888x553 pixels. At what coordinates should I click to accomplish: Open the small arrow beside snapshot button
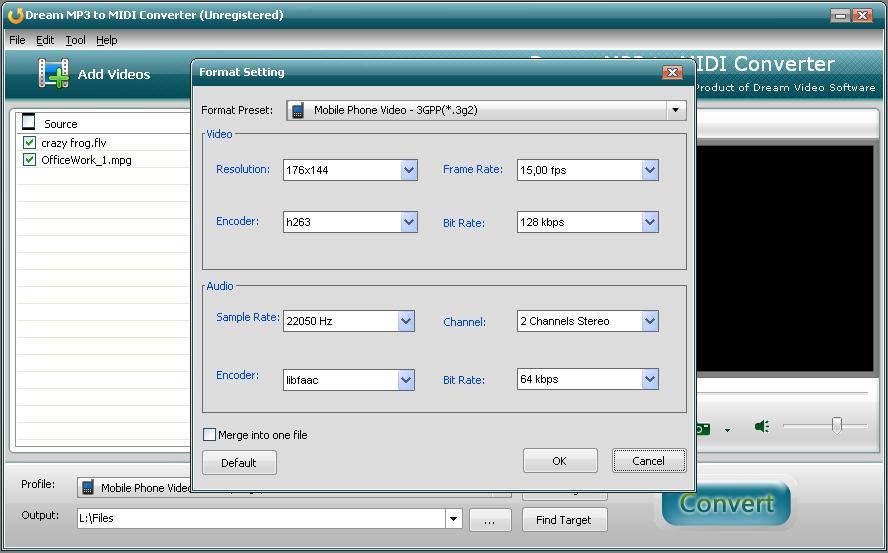[727, 430]
